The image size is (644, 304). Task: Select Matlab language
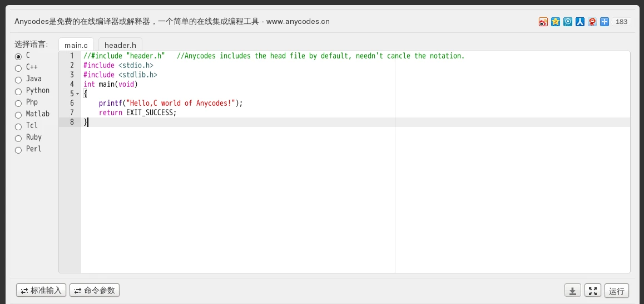pos(18,115)
